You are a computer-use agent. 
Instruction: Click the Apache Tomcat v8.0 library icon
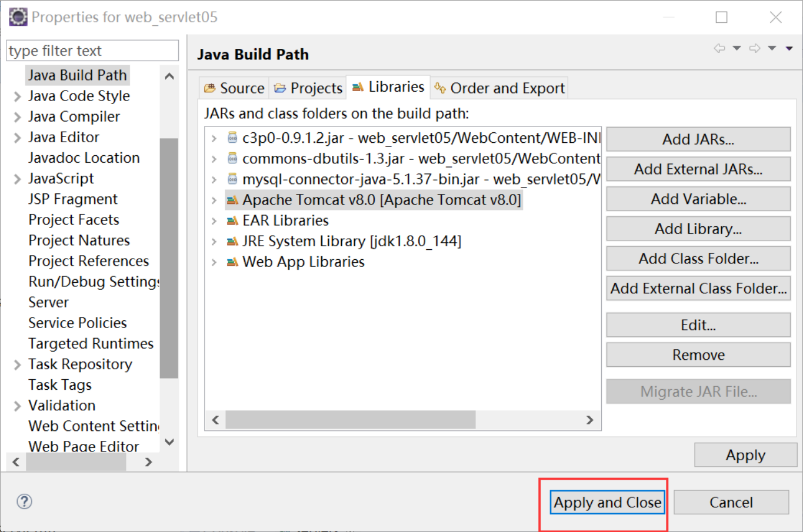click(x=232, y=200)
